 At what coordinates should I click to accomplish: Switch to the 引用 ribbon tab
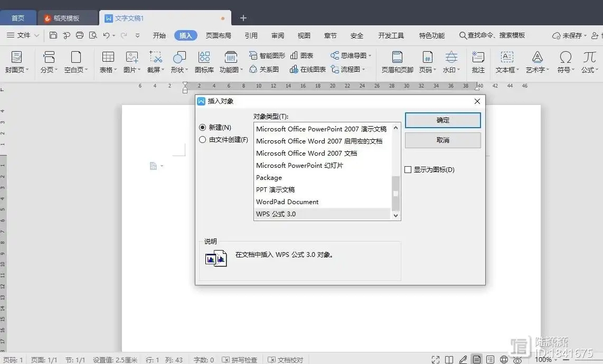[x=251, y=35]
